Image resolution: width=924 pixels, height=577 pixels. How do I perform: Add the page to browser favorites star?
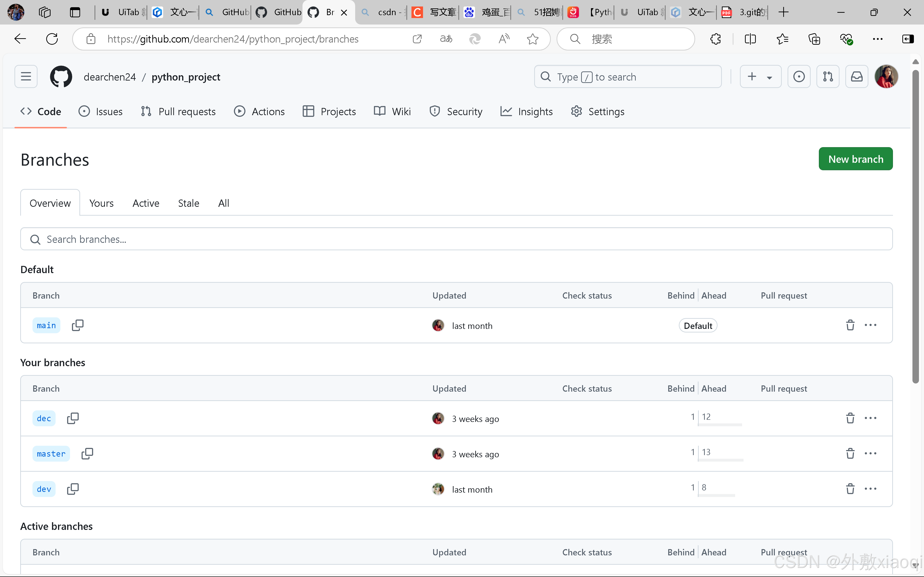pyautogui.click(x=533, y=38)
